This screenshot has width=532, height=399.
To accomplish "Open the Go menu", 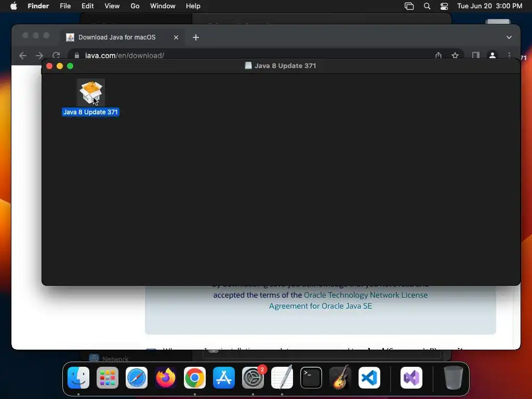I will click(x=135, y=6).
